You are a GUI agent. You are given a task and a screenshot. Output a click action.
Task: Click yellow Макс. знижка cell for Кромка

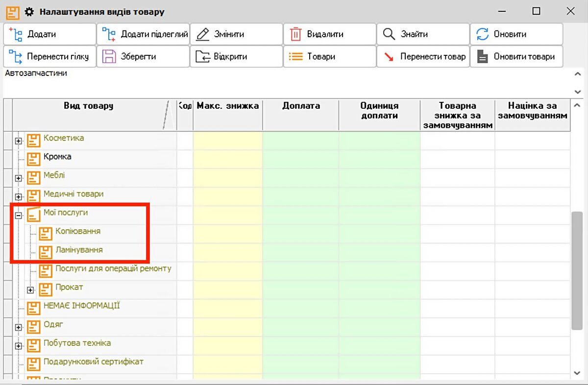pos(228,158)
